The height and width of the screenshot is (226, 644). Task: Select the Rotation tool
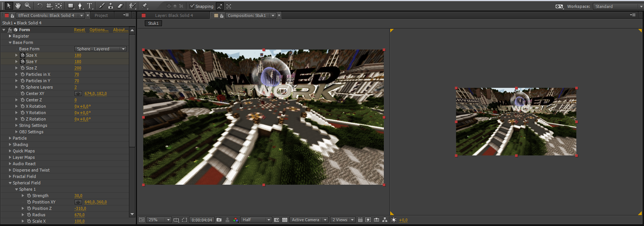pos(40,6)
